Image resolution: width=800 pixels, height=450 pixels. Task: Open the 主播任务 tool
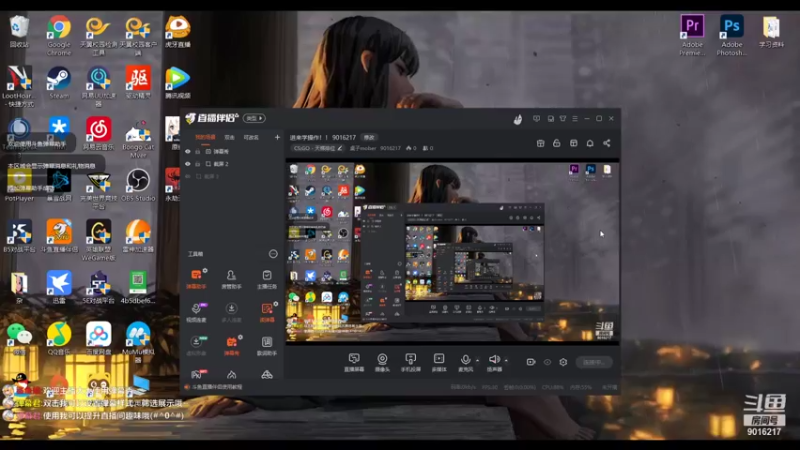pyautogui.click(x=267, y=280)
